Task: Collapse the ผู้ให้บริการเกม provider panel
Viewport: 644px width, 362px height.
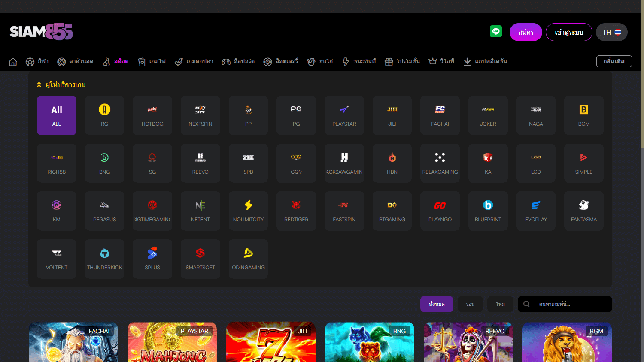Action: 39,84
